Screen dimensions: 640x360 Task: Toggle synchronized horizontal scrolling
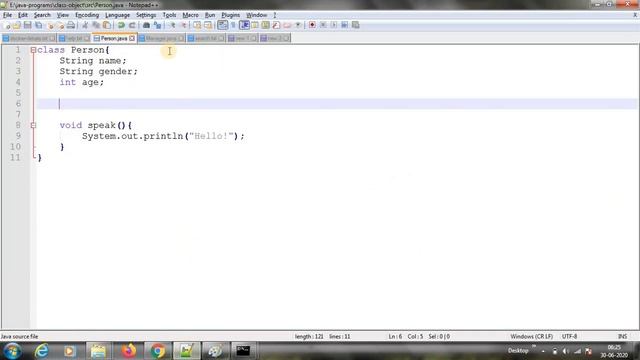tap(208, 25)
